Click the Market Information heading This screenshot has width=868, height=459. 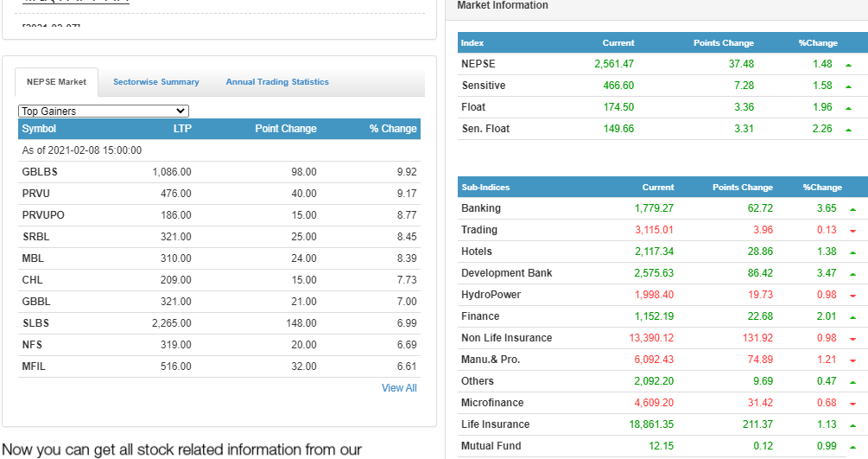[x=503, y=5]
